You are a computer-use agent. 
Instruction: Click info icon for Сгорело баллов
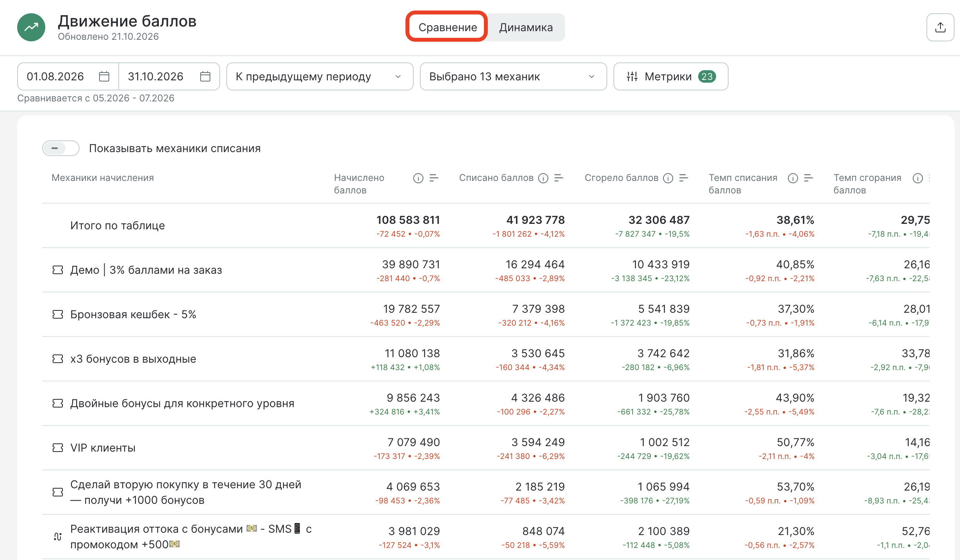click(668, 178)
